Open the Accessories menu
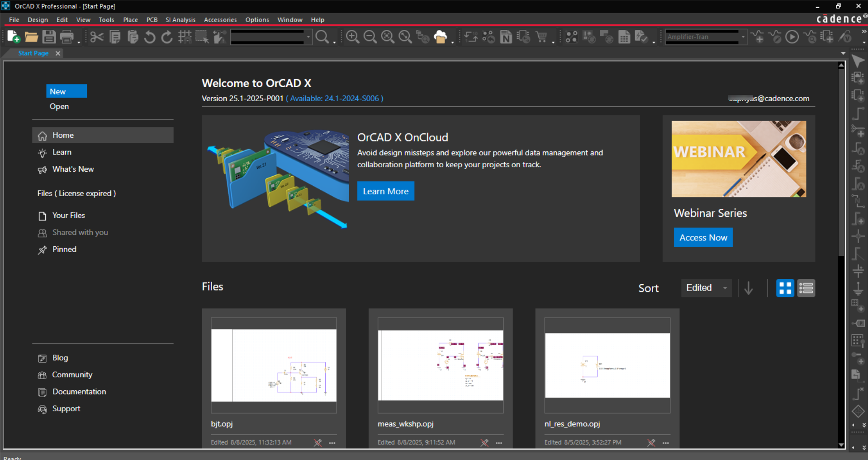The height and width of the screenshot is (460, 868). click(x=220, y=20)
